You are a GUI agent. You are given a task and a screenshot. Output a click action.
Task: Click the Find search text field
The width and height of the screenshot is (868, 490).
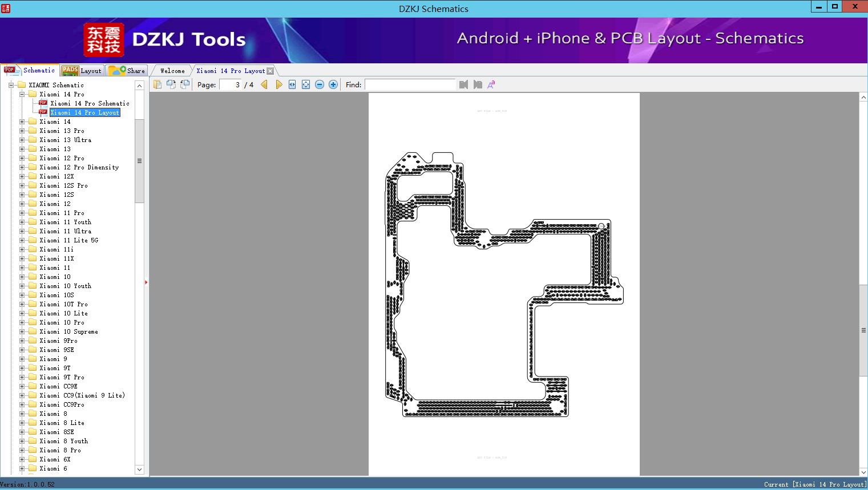click(410, 84)
